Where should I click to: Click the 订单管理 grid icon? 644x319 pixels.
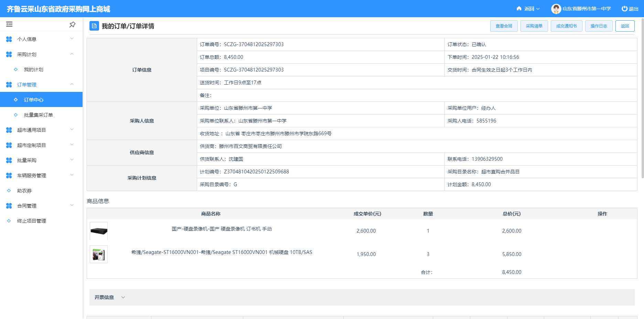point(9,85)
